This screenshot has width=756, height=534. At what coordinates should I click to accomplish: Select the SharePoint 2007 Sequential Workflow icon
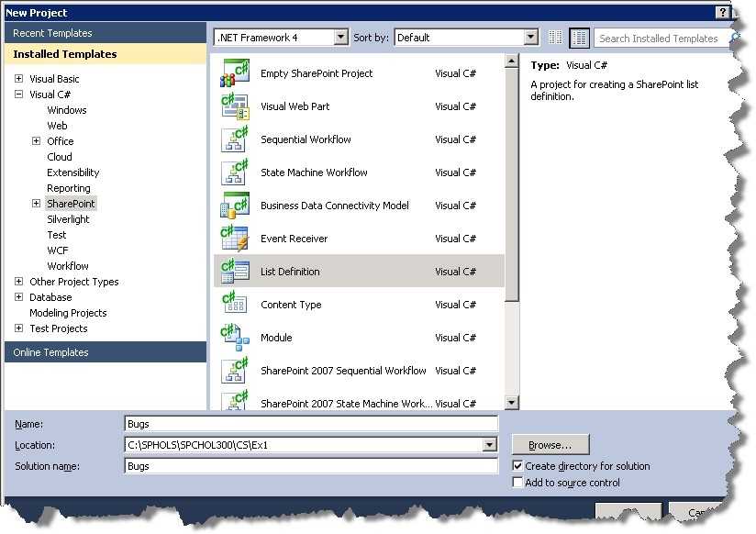coord(235,371)
